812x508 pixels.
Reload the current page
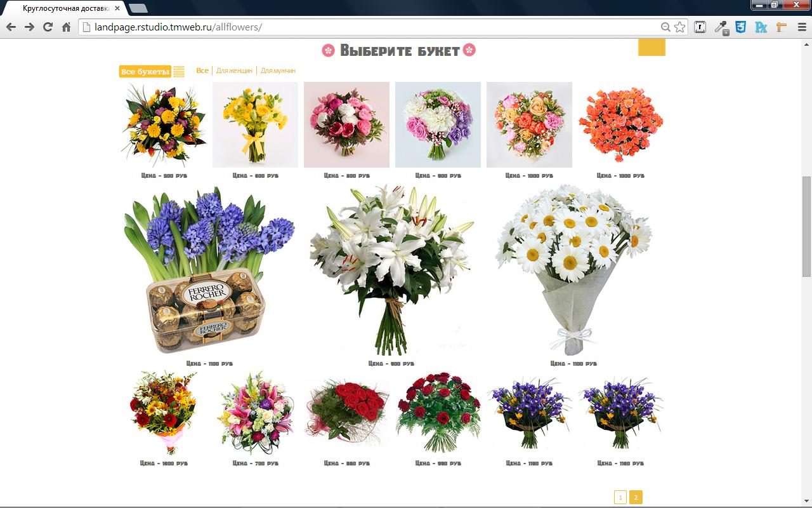click(x=48, y=27)
